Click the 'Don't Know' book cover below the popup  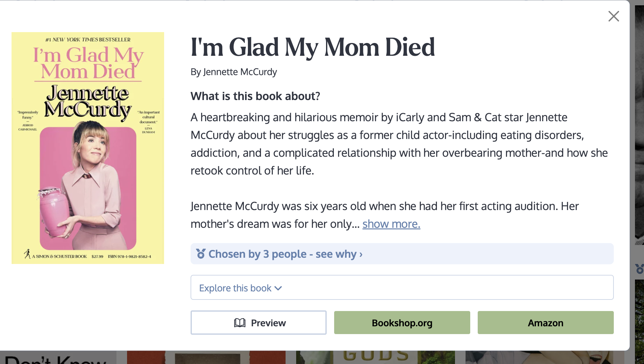click(x=58, y=357)
